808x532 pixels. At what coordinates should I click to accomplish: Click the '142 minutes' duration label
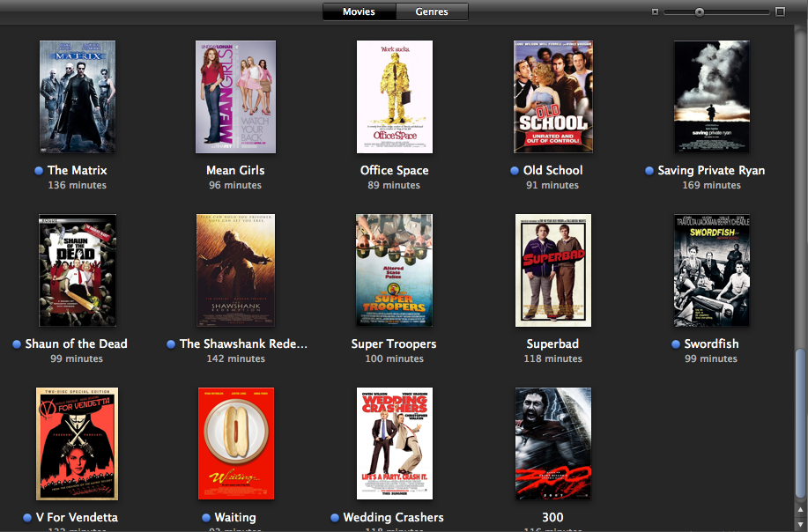coord(236,359)
